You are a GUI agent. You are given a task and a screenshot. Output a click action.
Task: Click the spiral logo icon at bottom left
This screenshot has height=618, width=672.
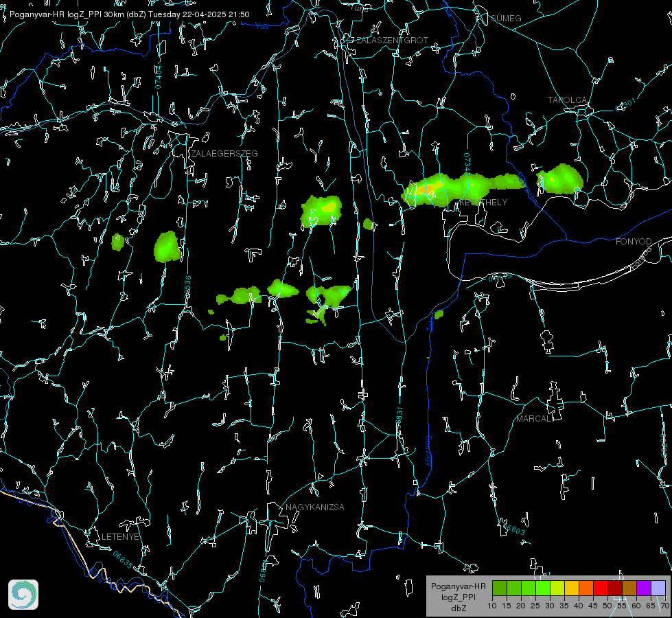coord(23,595)
